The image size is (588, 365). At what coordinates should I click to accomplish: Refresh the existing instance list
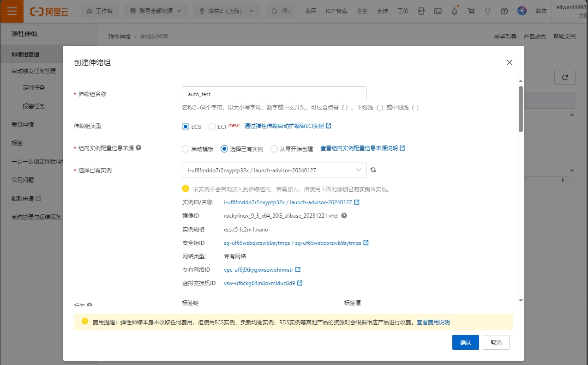click(373, 170)
